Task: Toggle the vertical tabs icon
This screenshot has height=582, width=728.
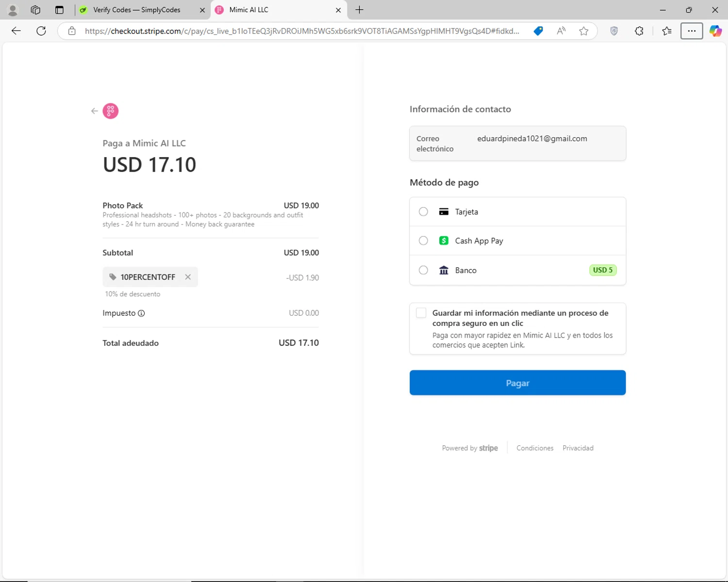Action: [x=59, y=10]
